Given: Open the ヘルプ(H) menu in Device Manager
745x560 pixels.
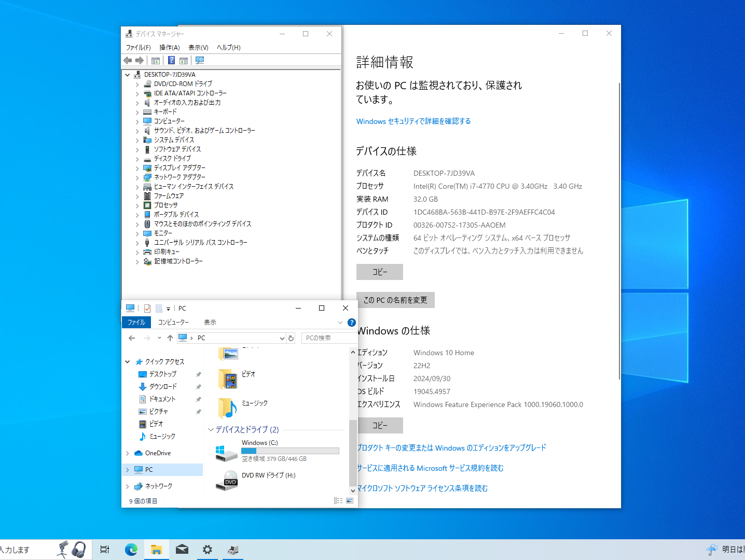Looking at the screenshot, I should 229,47.
